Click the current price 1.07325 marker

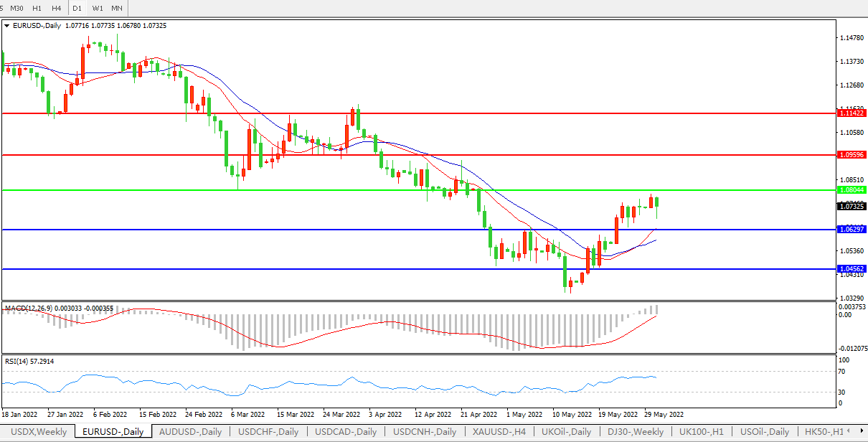(852, 207)
